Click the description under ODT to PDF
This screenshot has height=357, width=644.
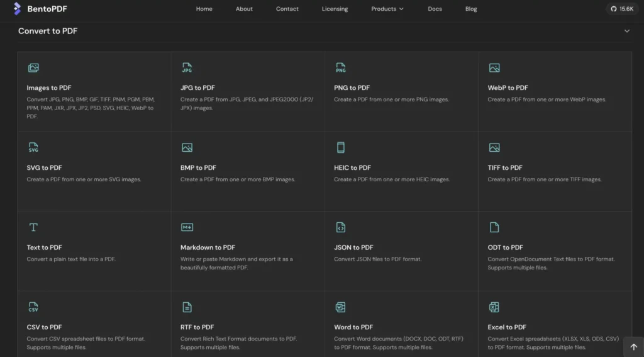pos(551,263)
